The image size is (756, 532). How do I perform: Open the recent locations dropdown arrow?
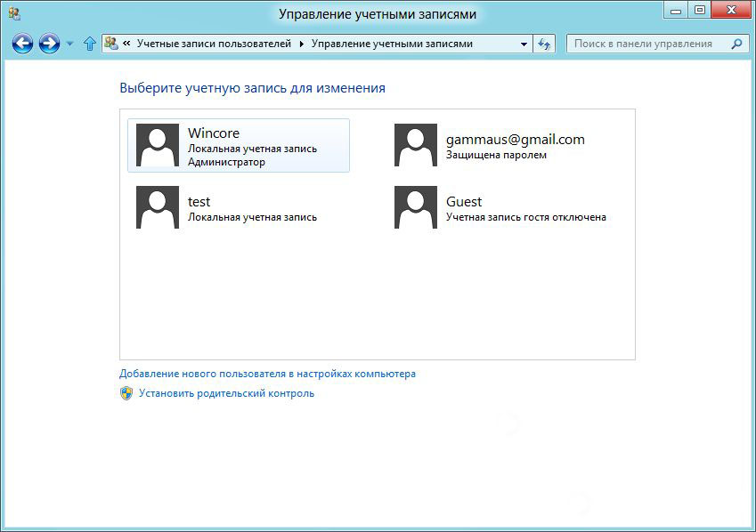[x=70, y=44]
